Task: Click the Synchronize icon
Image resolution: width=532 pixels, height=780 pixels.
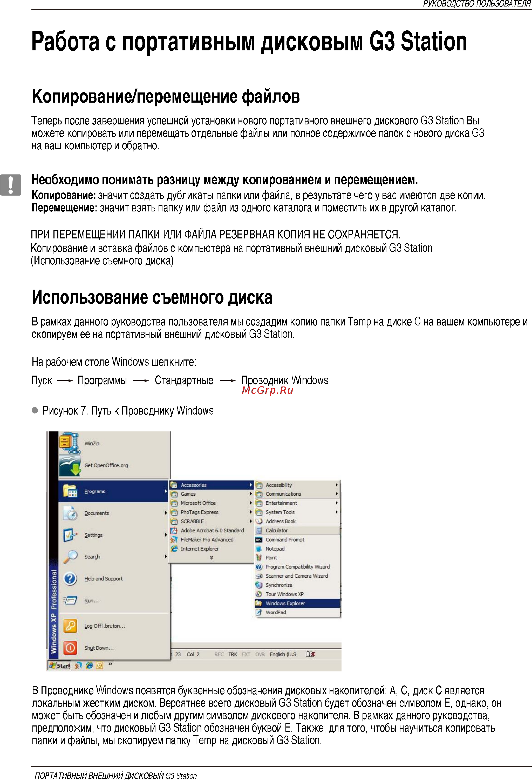Action: coord(259,585)
